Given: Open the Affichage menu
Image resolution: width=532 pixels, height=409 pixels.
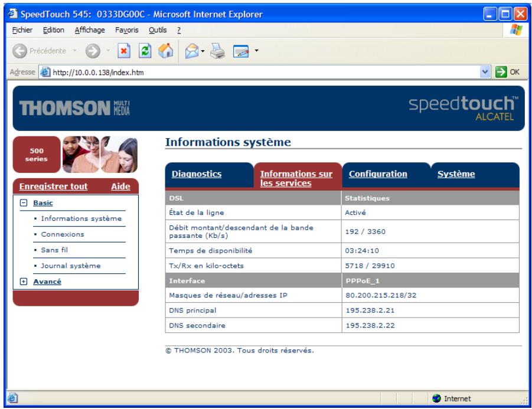Looking at the screenshot, I should click(90, 30).
